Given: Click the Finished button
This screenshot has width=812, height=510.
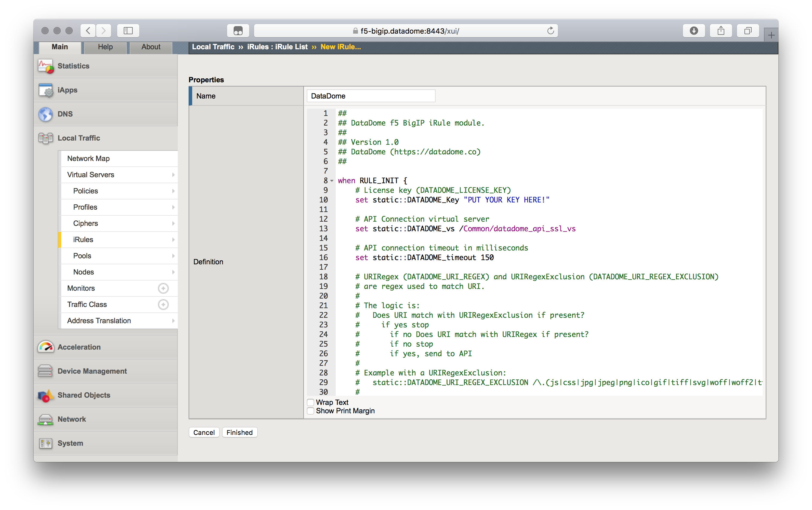Looking at the screenshot, I should click(239, 433).
